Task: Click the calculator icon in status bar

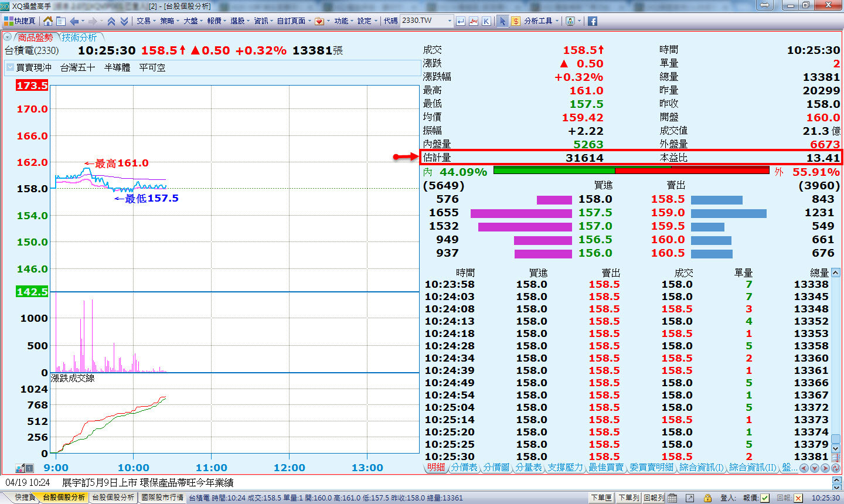Action: tap(672, 498)
